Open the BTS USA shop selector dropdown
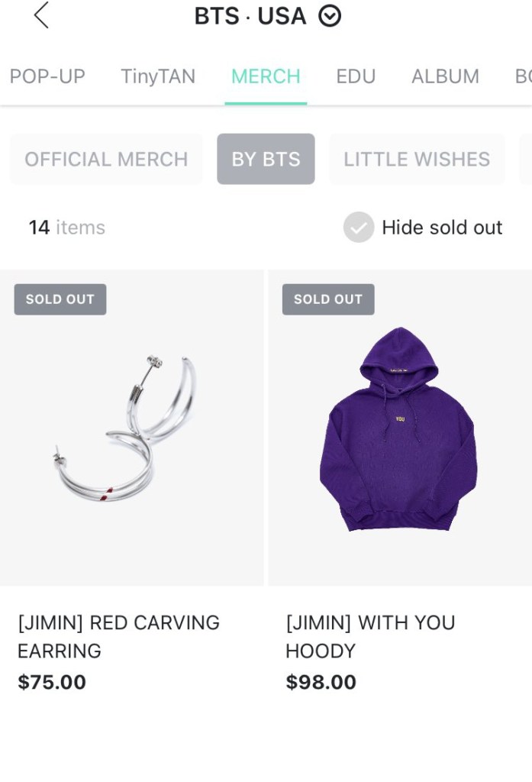The image size is (532, 782). pos(330,16)
